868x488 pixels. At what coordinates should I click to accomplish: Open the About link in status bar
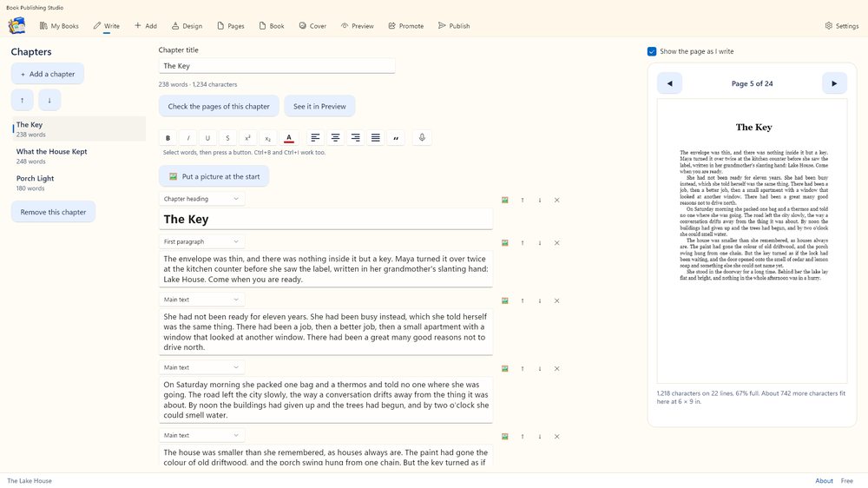[824, 481]
